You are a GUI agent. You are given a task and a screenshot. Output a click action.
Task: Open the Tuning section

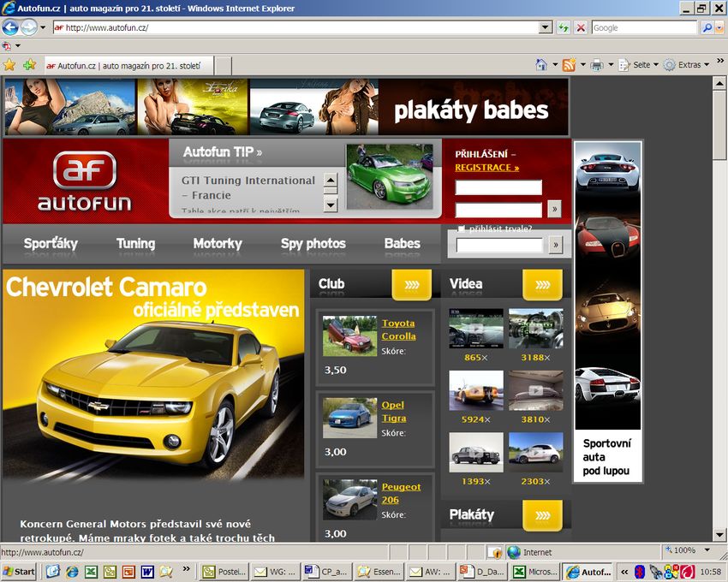point(135,243)
